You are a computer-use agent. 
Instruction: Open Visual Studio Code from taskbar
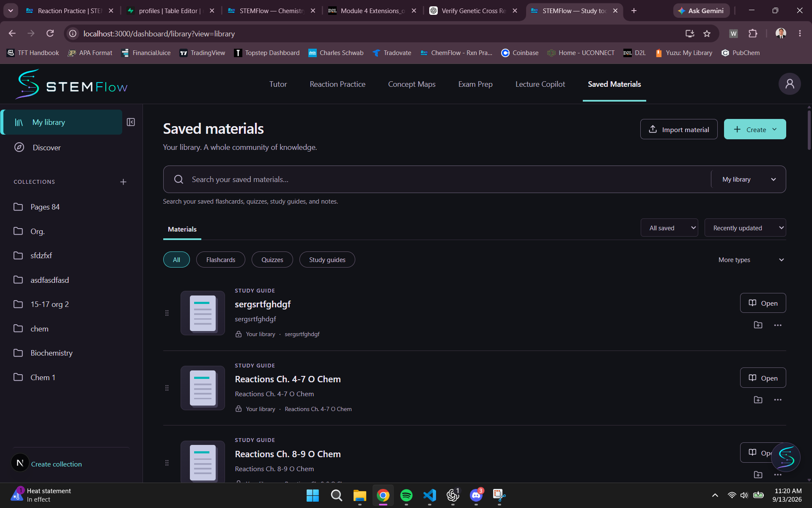[429, 495]
